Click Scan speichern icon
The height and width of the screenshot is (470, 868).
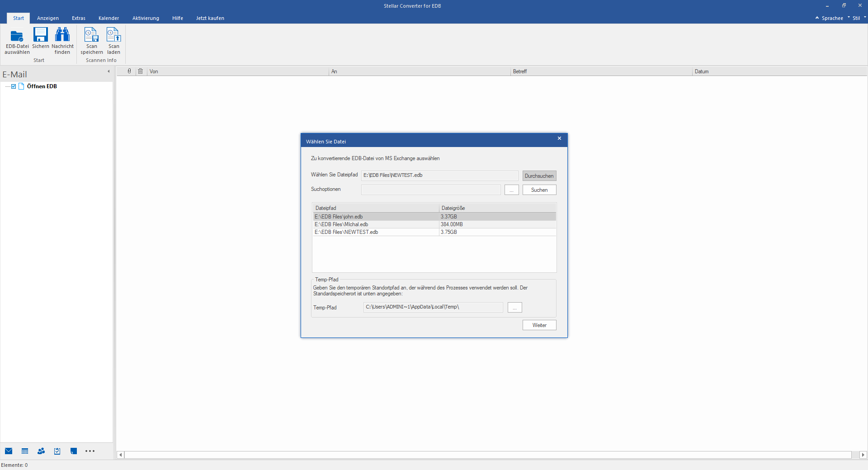coord(92,41)
